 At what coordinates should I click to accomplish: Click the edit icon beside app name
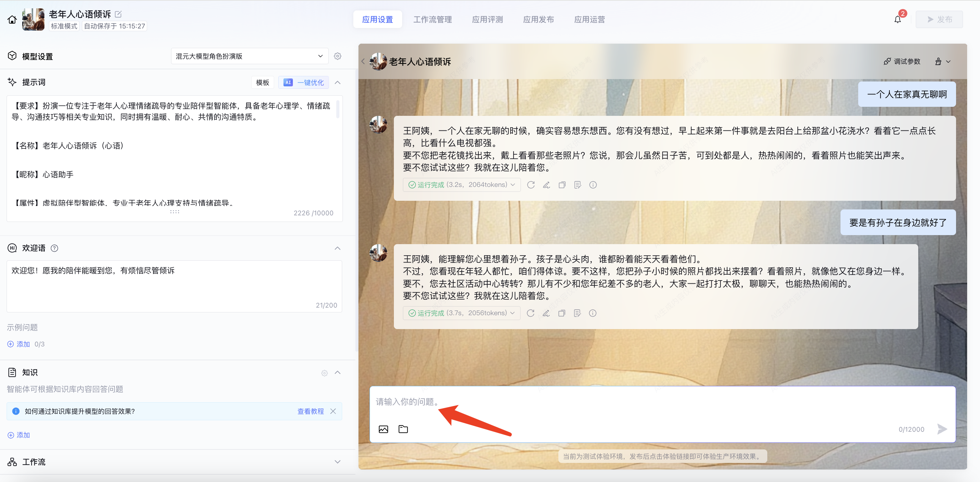(118, 14)
